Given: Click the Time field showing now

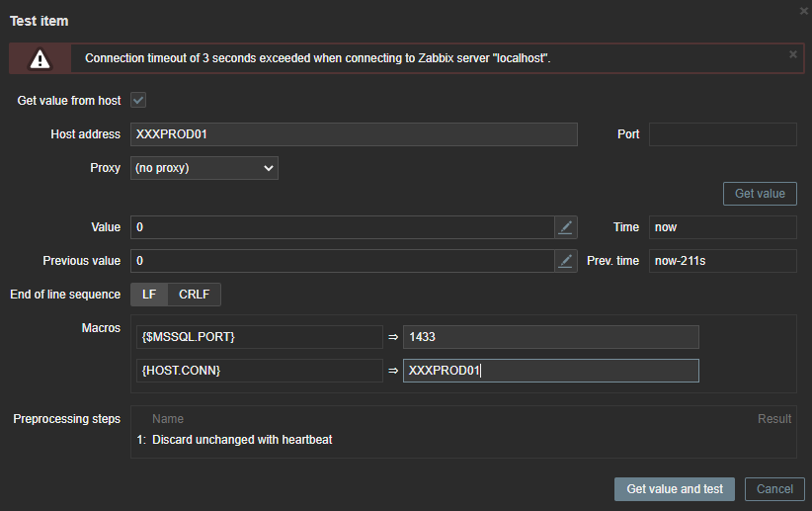Looking at the screenshot, I should coord(722,227).
